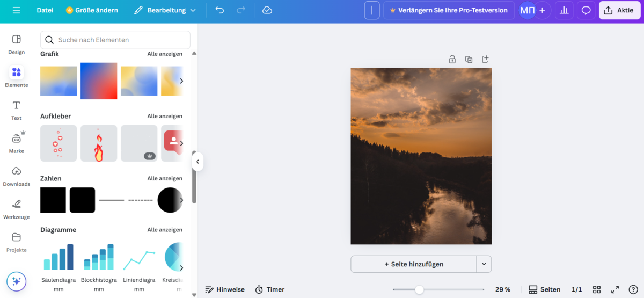This screenshot has width=644, height=298.
Task: Open the analytics bar chart icon
Action: coord(564,10)
